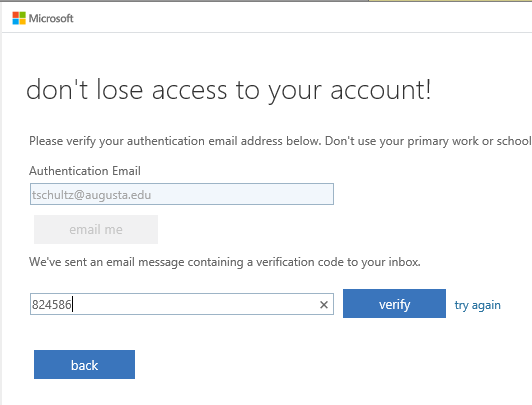Clear the verification code with the X icon
The height and width of the screenshot is (405, 532).
click(x=324, y=305)
